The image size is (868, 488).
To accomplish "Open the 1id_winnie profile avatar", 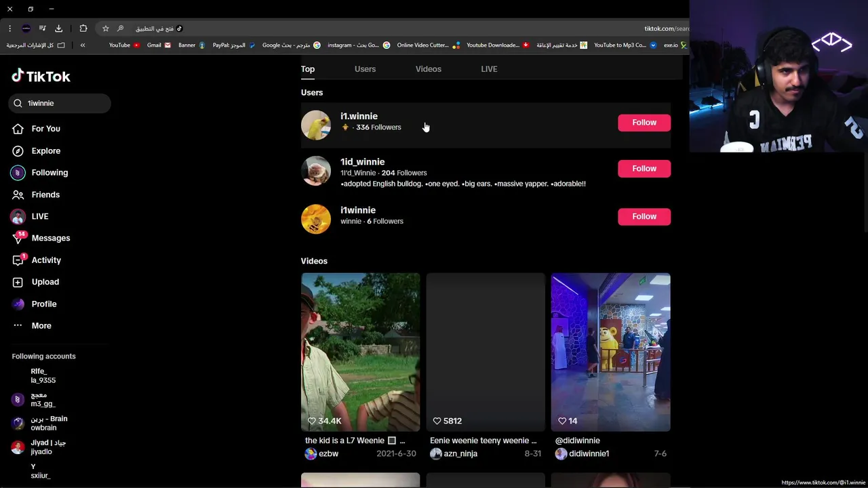I will coord(316,171).
